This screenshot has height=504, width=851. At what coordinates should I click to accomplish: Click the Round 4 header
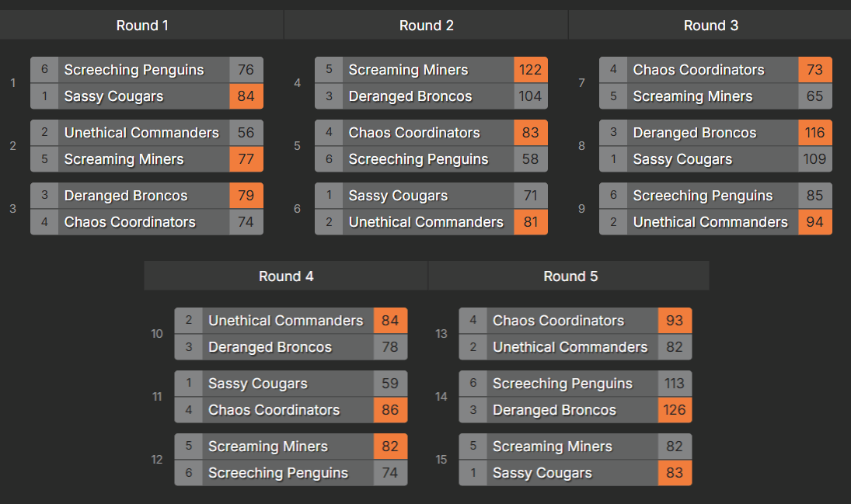pyautogui.click(x=286, y=276)
